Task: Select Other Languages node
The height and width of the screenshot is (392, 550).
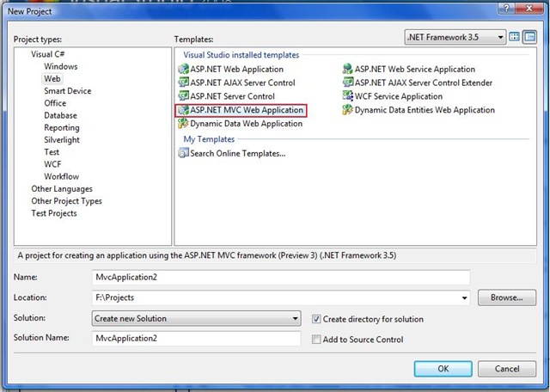Action: [62, 189]
